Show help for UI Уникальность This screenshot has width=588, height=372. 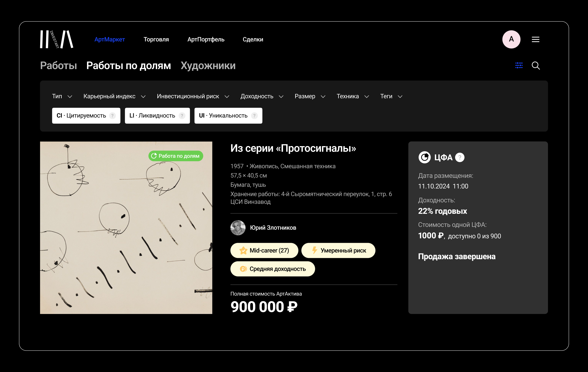click(254, 116)
